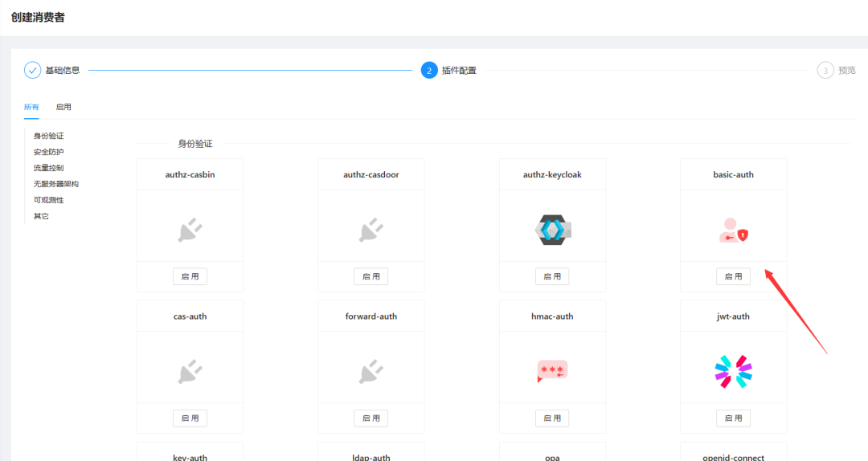Click the 身份验证 section heading
The image size is (868, 461).
pos(194,143)
